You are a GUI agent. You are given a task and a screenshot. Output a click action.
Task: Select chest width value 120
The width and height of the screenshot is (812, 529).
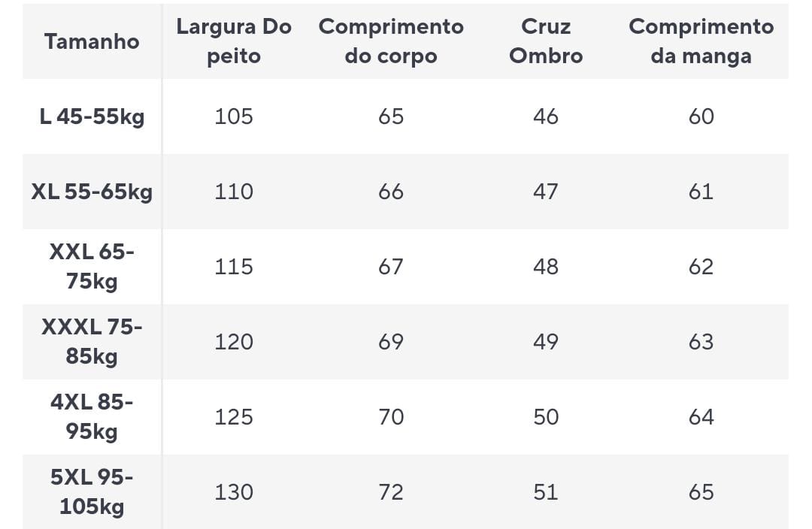pyautogui.click(x=234, y=342)
